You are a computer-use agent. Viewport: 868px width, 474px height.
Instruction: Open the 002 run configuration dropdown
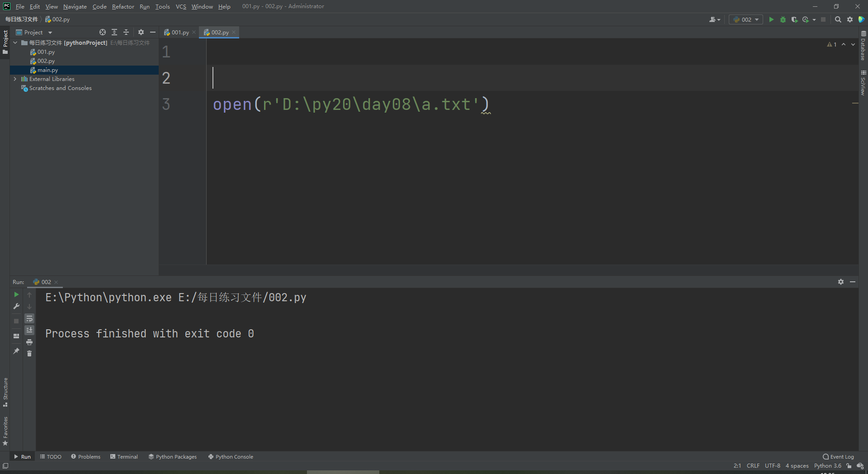(x=746, y=19)
